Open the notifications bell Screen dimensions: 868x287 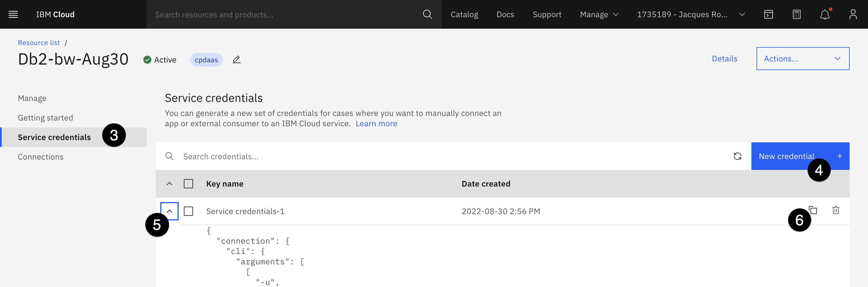click(825, 14)
